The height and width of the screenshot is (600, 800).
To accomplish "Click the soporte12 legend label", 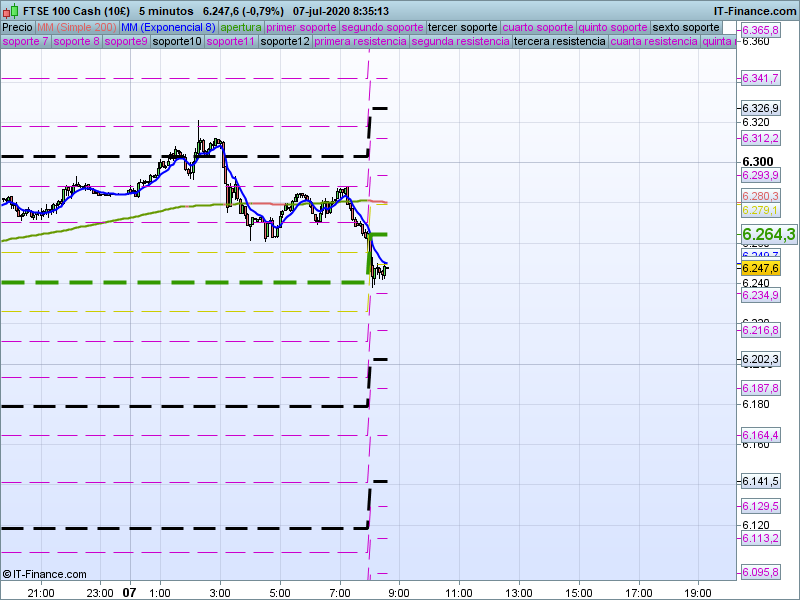I will (x=284, y=42).
